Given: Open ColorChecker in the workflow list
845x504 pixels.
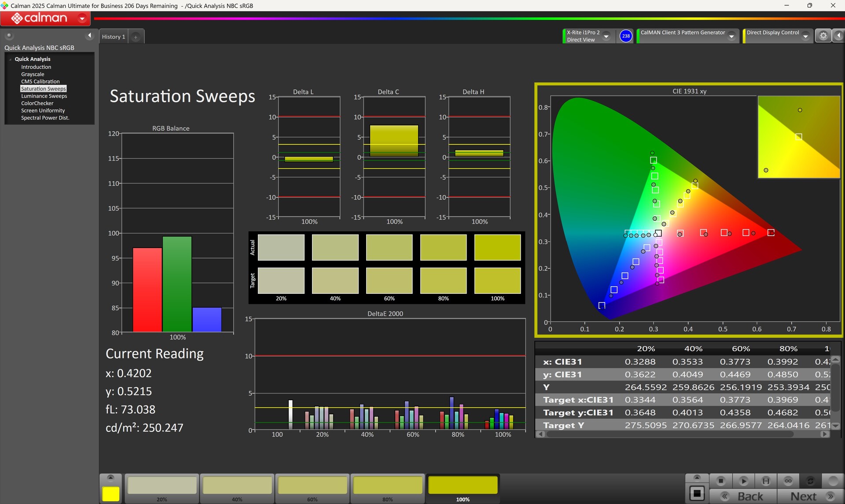Looking at the screenshot, I should click(37, 103).
